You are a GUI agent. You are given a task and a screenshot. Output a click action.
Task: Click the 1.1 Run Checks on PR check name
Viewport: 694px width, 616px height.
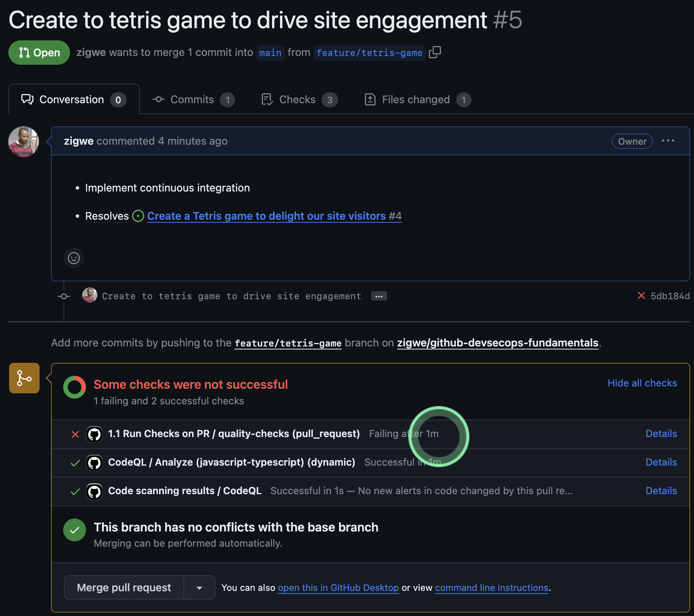234,434
